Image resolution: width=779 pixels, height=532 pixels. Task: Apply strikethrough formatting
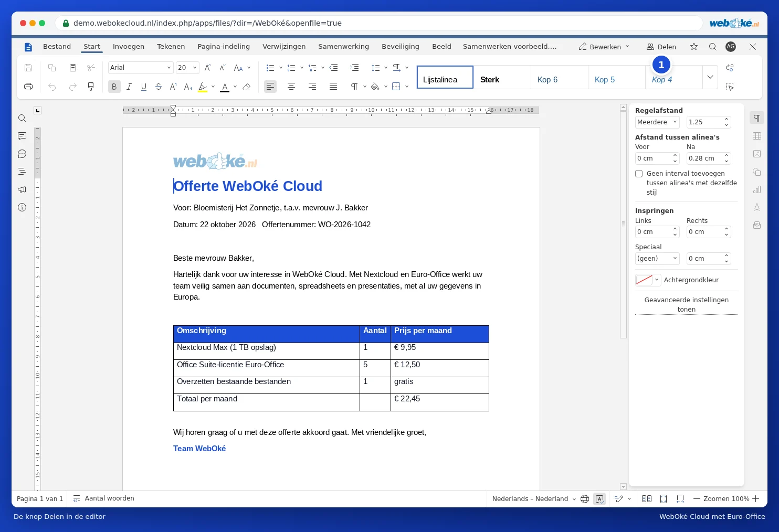tap(159, 87)
